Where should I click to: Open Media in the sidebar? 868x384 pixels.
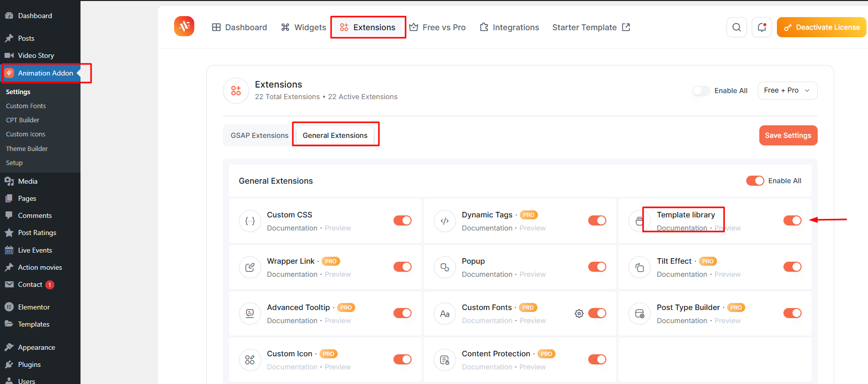tap(40, 181)
